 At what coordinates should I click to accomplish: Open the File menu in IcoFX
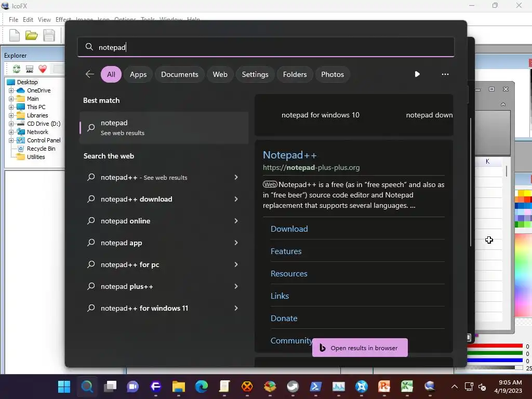14,20
